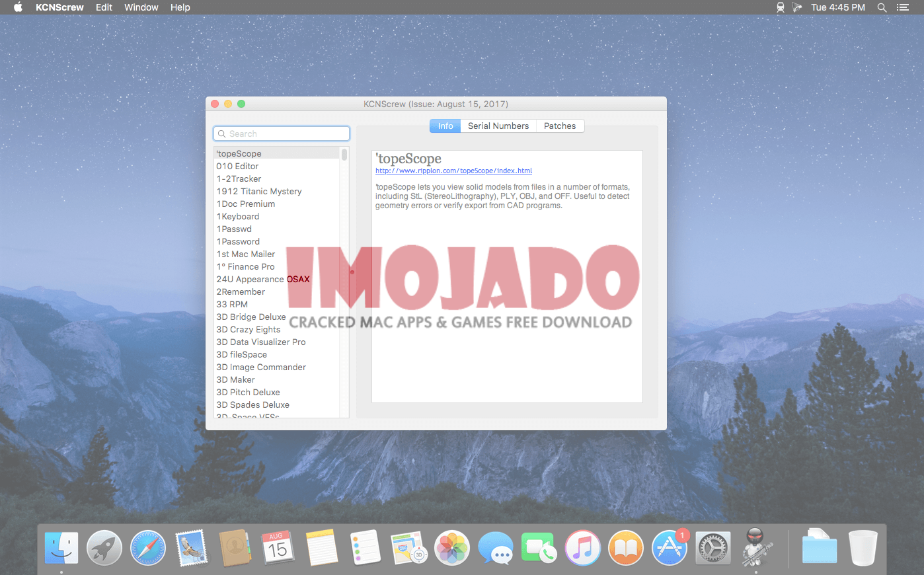The width and height of the screenshot is (924, 575).
Task: Click the app list scrollbar thumb
Action: [x=344, y=155]
